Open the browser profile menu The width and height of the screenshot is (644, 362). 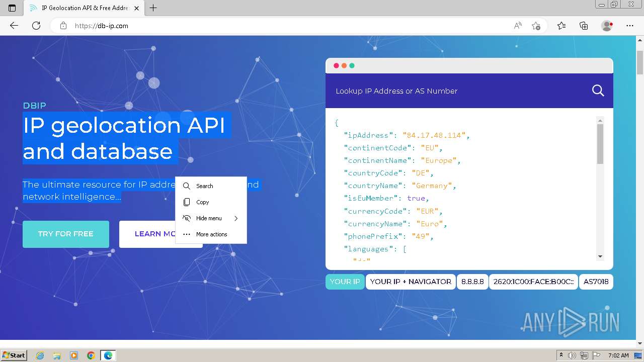[607, 26]
